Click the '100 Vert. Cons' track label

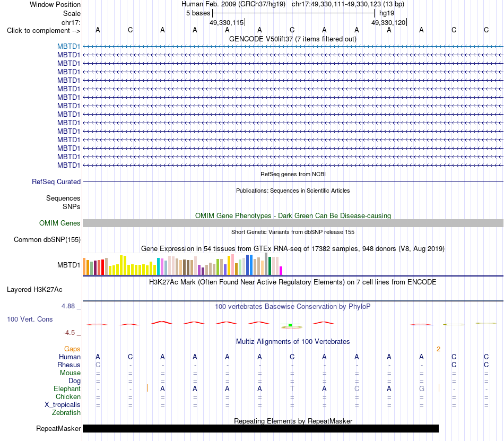[30, 319]
